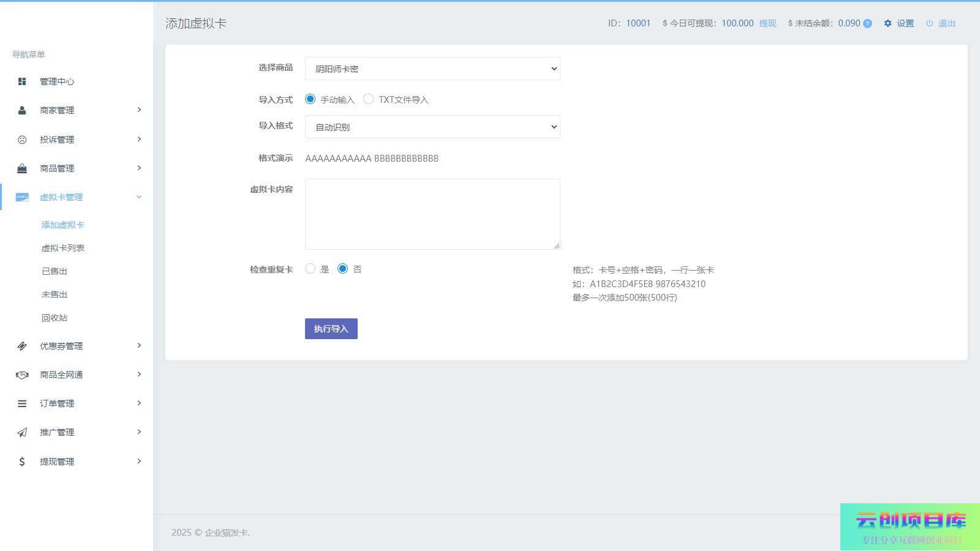Open 虚拟卡列表 in the sidebar
980x551 pixels.
point(62,248)
